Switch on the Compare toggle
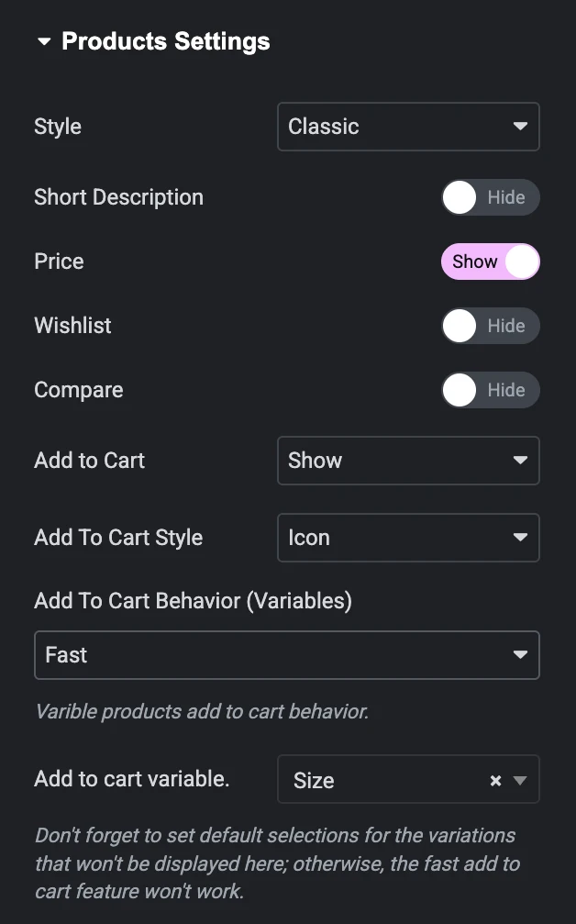576x924 pixels. coord(490,390)
